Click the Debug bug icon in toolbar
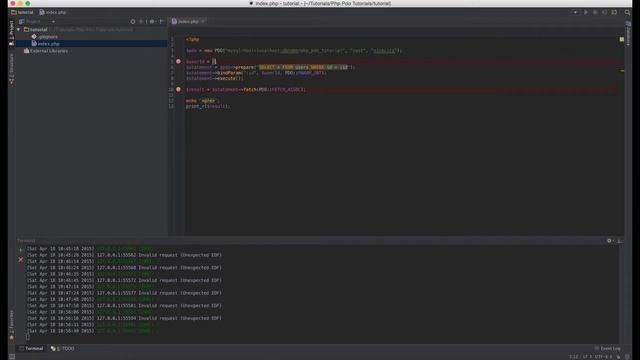This screenshot has width=640, height=360. (595, 12)
